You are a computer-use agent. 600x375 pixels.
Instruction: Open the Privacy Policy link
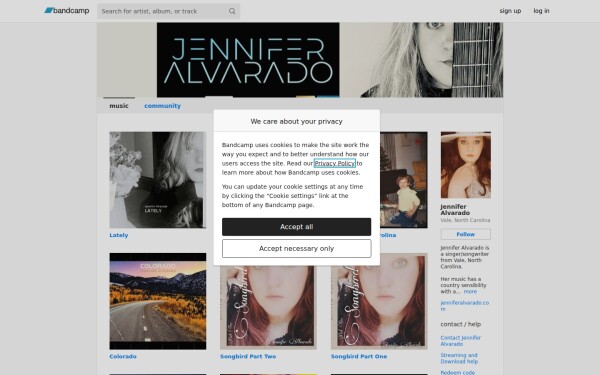point(334,163)
